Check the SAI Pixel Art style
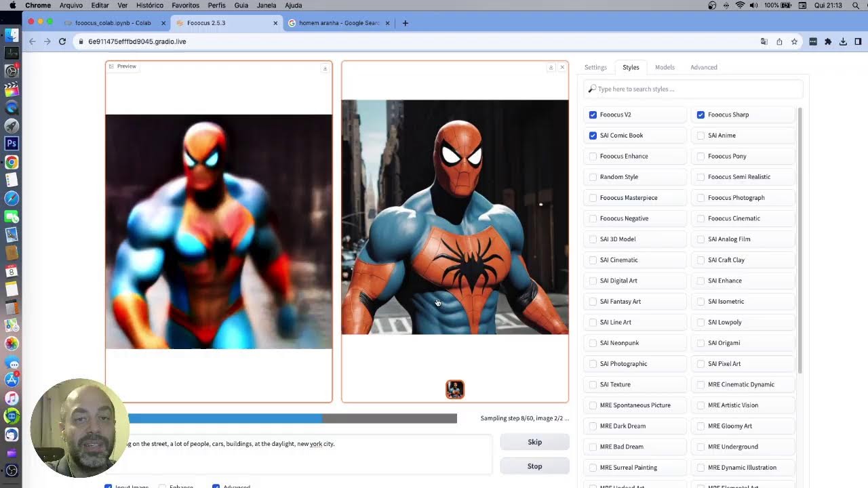 pyautogui.click(x=701, y=364)
